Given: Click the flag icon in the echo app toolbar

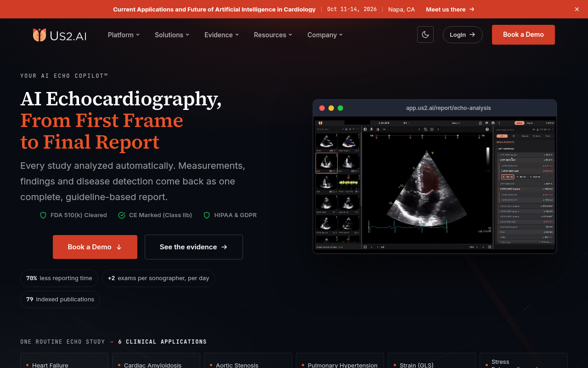Looking at the screenshot, I should click(487, 123).
